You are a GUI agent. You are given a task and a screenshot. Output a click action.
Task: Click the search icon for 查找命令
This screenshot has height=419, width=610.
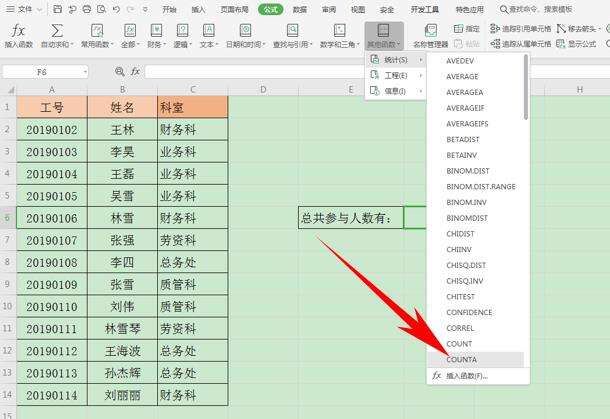point(503,9)
